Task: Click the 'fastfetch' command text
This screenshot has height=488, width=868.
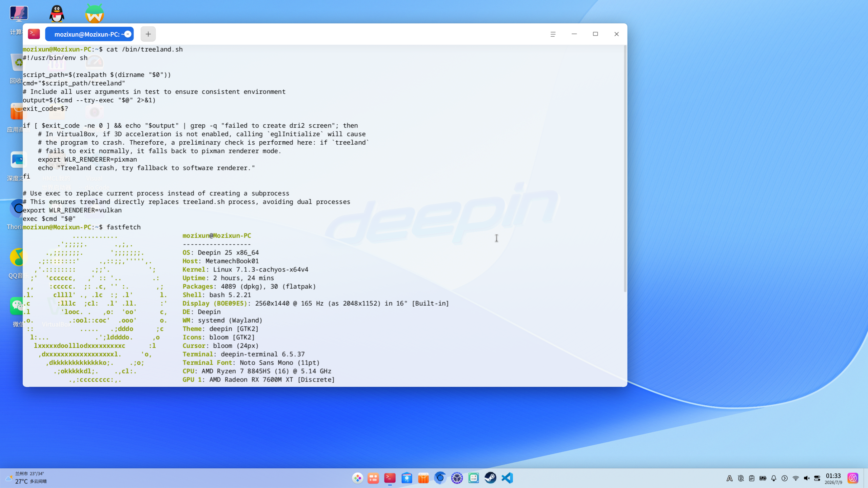Action: [x=124, y=227]
